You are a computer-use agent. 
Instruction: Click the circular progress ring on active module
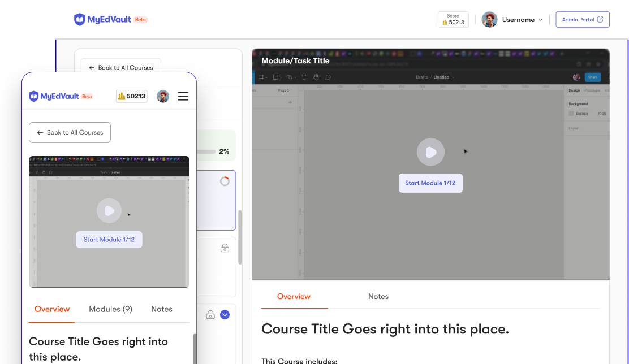[225, 181]
